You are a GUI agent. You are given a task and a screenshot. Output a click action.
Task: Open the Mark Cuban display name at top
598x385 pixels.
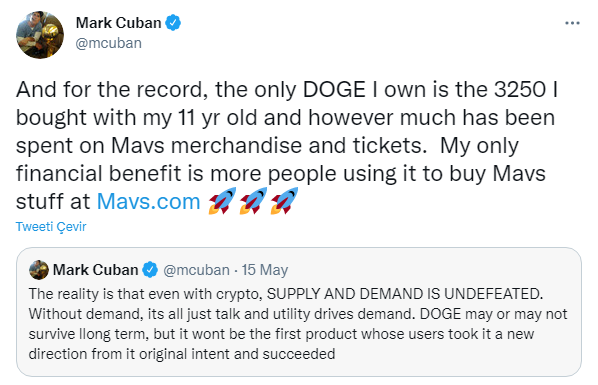coord(118,23)
